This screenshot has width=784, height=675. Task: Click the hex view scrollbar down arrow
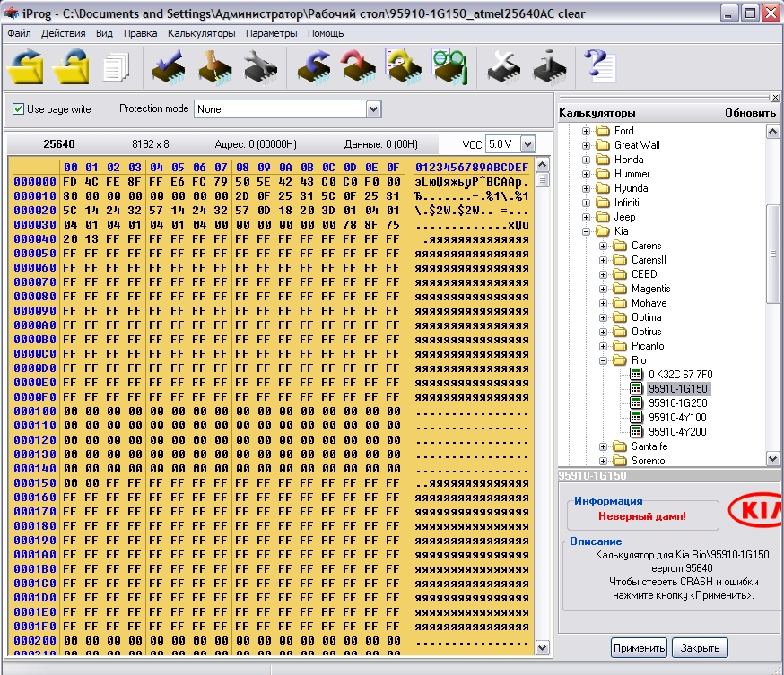coord(542,646)
